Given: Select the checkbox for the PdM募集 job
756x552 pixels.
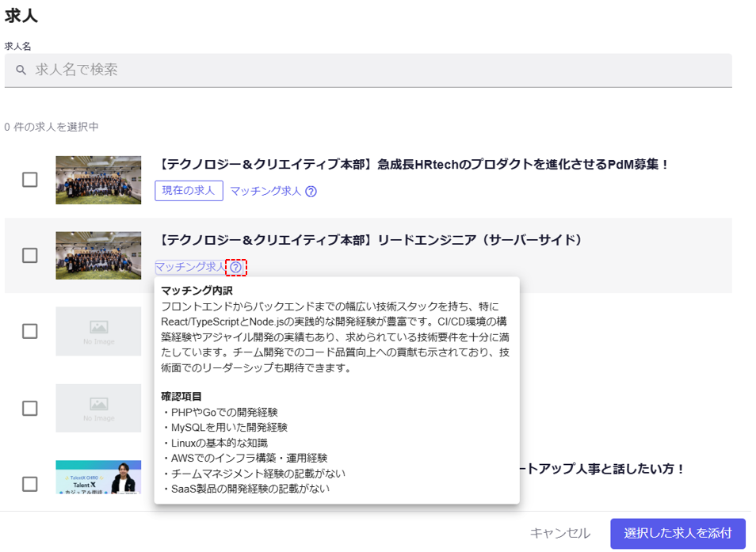Looking at the screenshot, I should click(29, 180).
